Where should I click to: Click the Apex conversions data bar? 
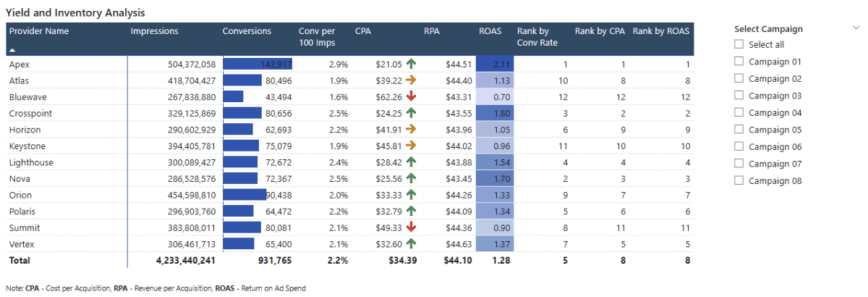(257, 64)
